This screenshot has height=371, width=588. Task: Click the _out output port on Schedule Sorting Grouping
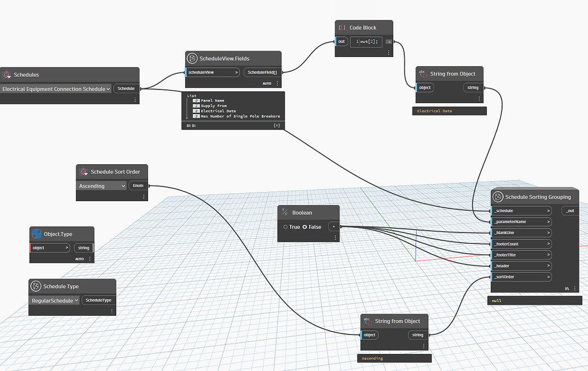(x=570, y=210)
